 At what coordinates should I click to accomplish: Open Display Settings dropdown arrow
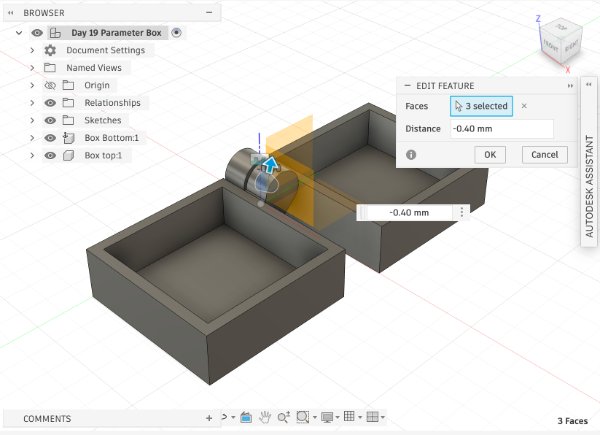pyautogui.click(x=338, y=417)
